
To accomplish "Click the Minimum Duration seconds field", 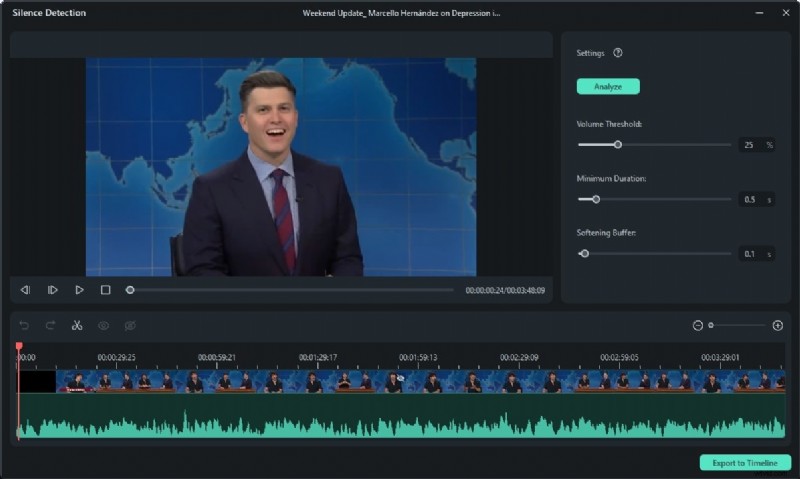I will point(750,199).
